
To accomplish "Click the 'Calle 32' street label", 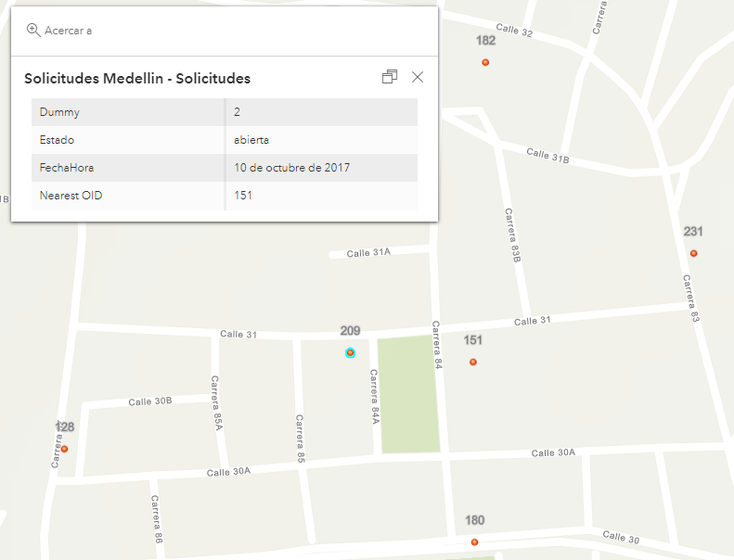I will [x=514, y=30].
